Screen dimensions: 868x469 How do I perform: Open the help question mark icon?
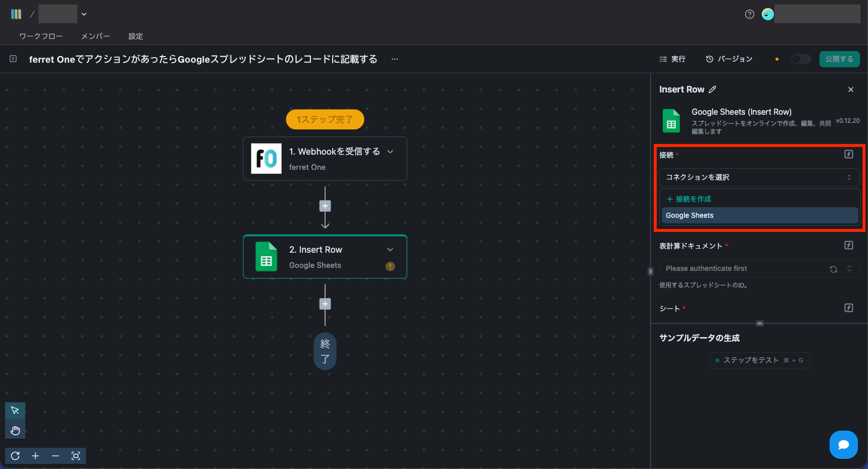pos(750,14)
